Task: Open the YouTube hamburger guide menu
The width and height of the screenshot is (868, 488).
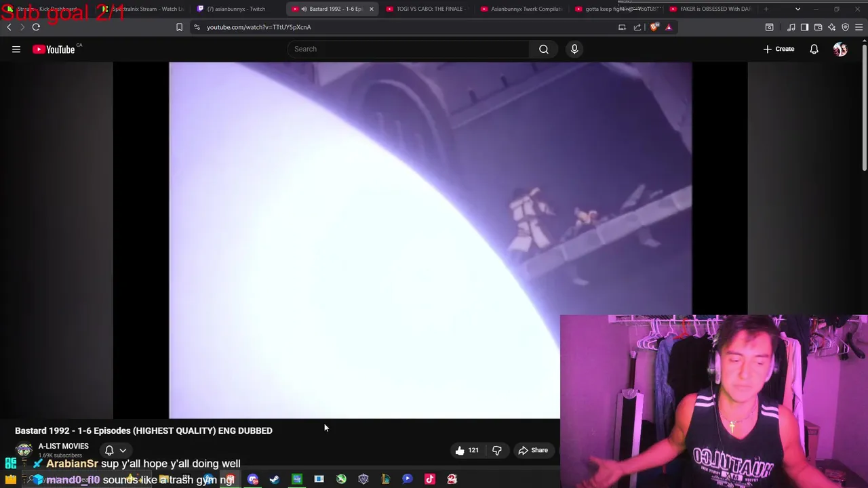Action: 16,49
